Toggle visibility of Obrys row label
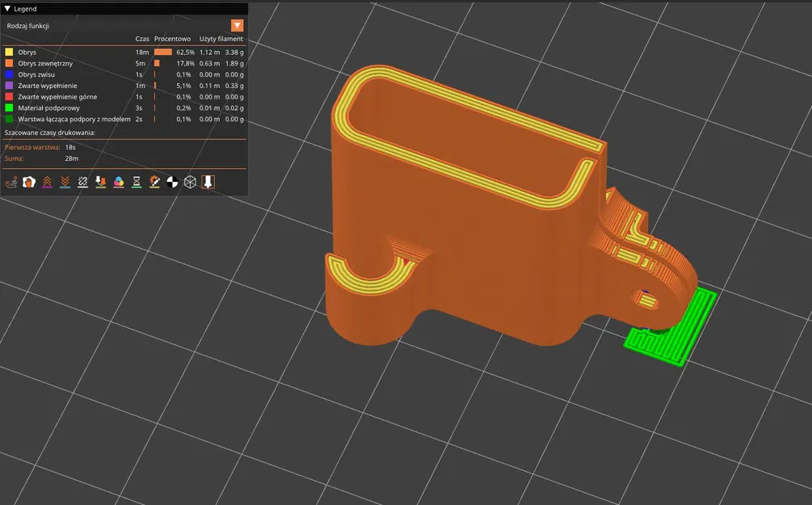This screenshot has width=812, height=505. pos(27,53)
